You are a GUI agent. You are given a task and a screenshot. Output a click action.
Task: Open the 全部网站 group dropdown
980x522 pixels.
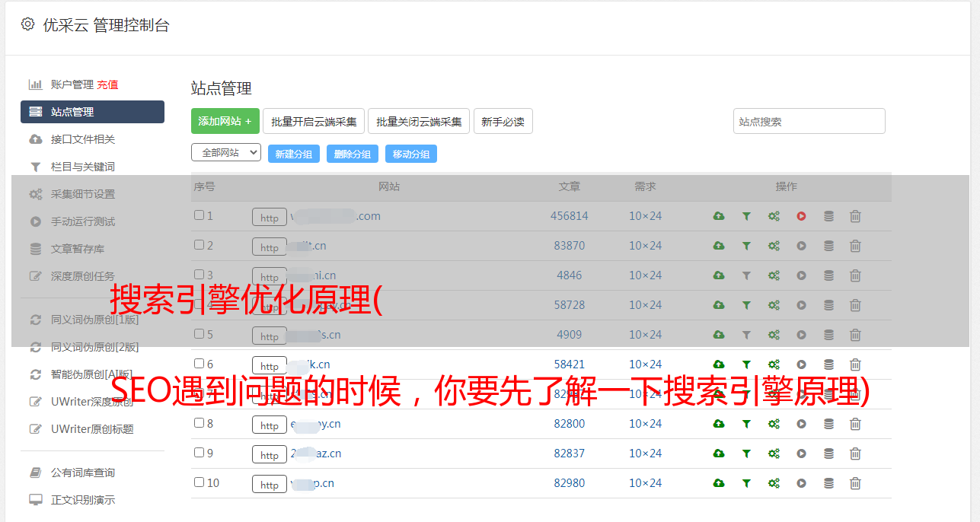(226, 153)
